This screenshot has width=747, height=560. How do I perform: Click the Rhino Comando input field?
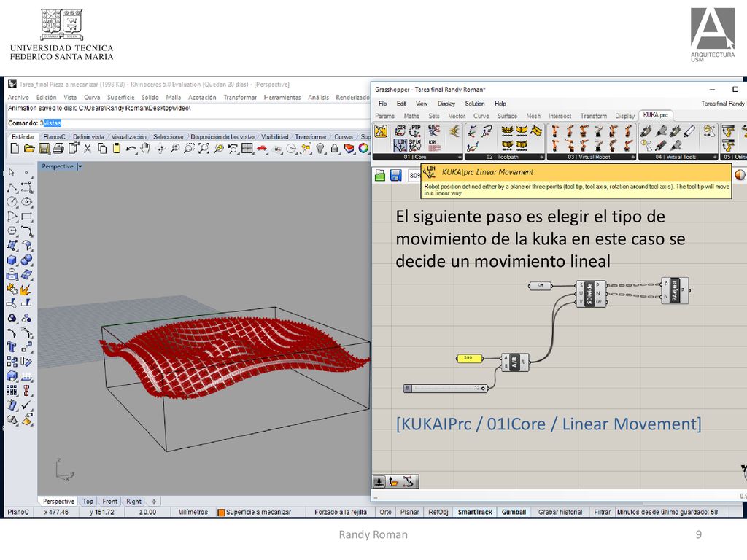188,122
